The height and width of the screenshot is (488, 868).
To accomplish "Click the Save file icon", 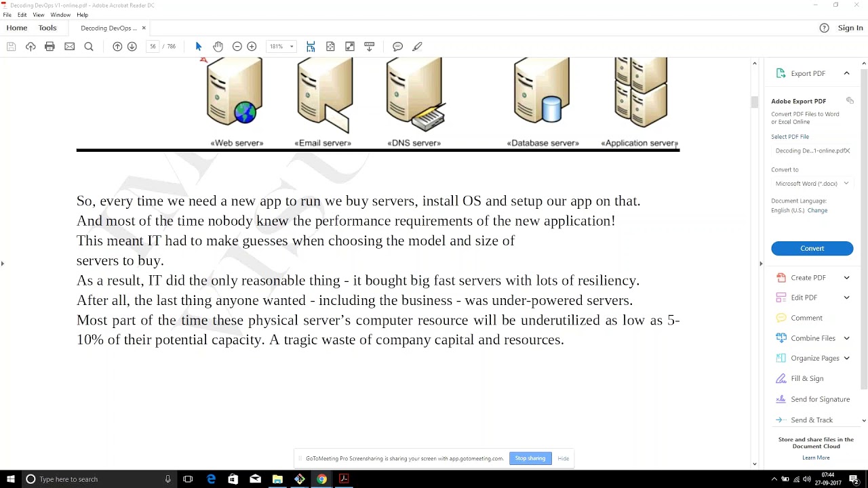I will click(11, 47).
